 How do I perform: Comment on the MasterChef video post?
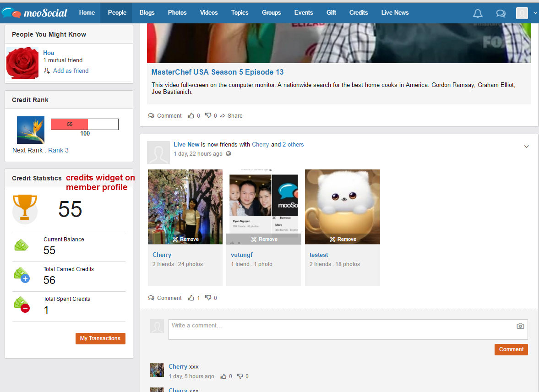coord(165,116)
